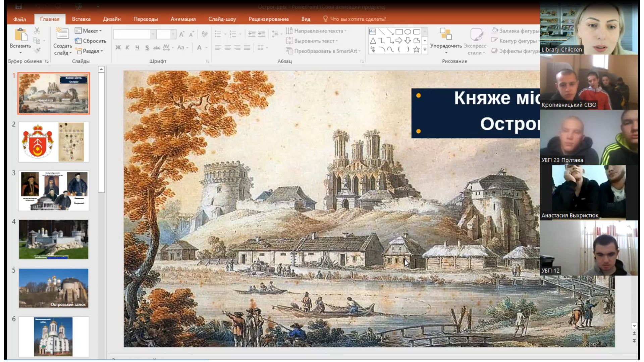This screenshot has height=362, width=644.
Task: Open the Section (Раздел) dropdown
Action: [89, 51]
